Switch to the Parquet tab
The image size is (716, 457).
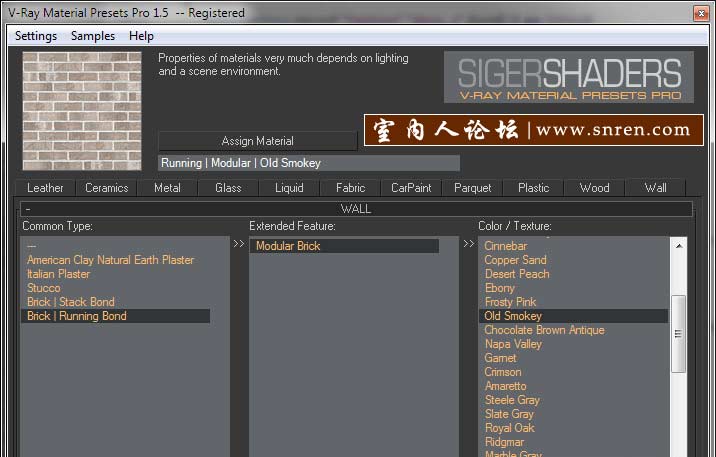tap(472, 188)
